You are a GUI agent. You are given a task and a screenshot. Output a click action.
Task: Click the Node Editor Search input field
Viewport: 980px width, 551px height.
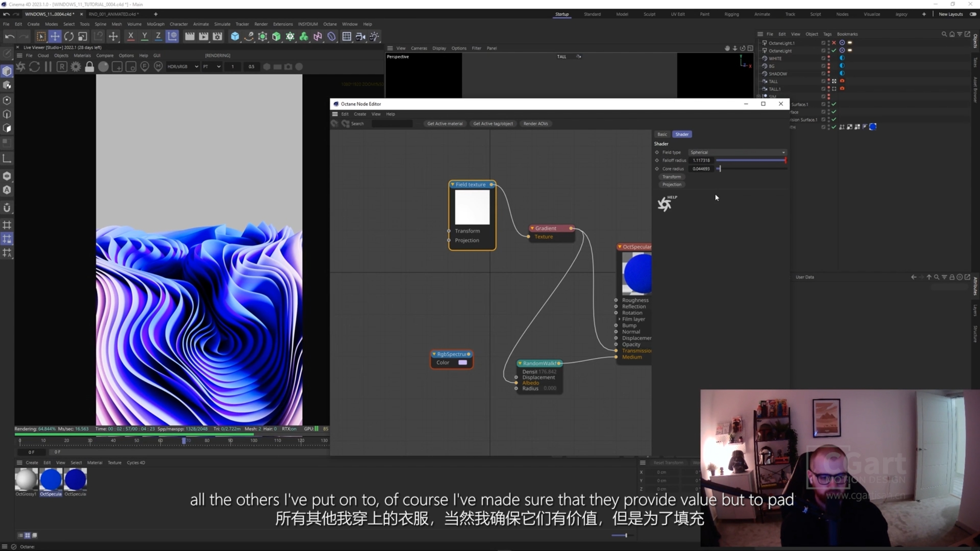(392, 124)
